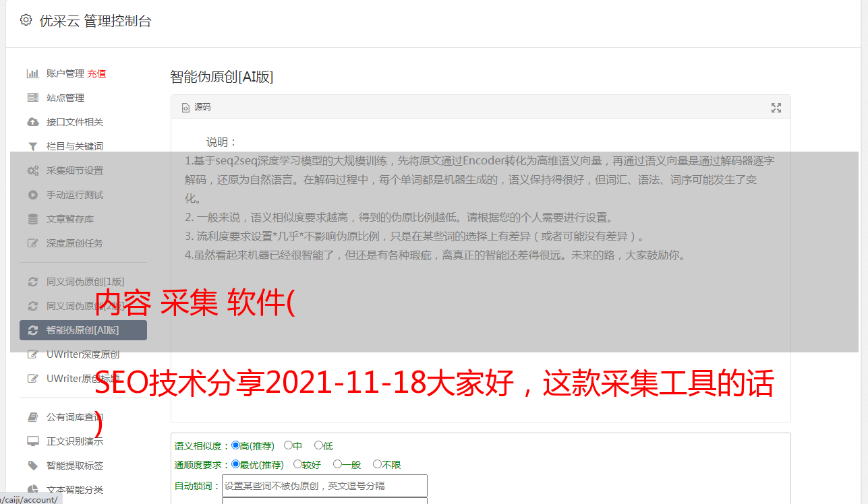Image resolution: width=868 pixels, height=504 pixels.
Task: Click the 站点管理 server icon
Action: [x=32, y=98]
